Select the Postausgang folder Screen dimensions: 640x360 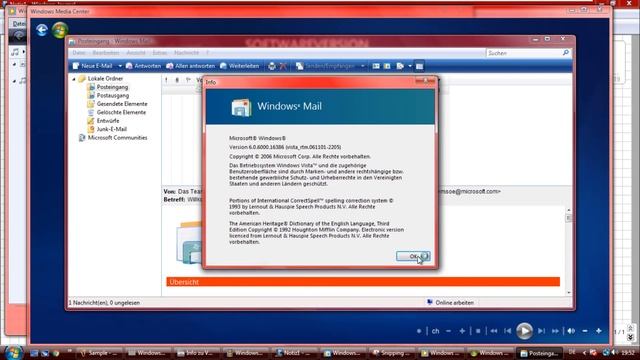(x=113, y=96)
